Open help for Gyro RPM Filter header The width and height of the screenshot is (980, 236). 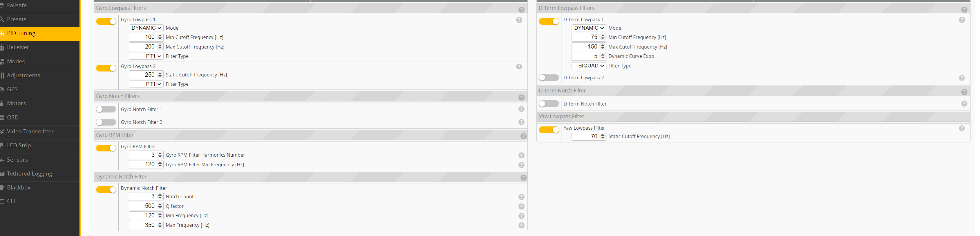(523, 136)
